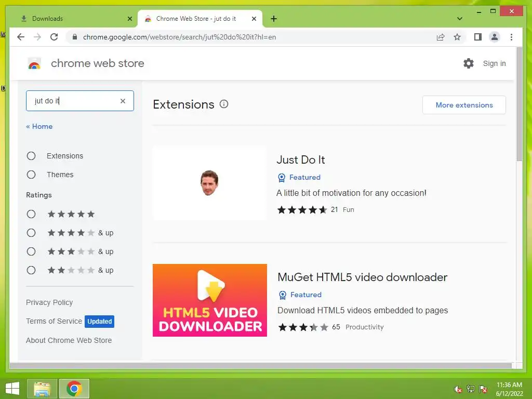
Task: Open the Just Do It thumbnail
Action: tap(210, 183)
